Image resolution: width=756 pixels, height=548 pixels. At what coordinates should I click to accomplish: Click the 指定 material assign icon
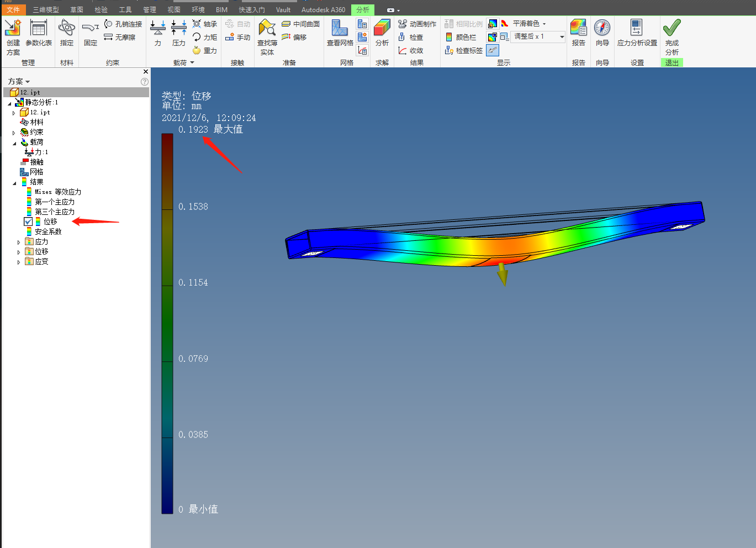(67, 33)
